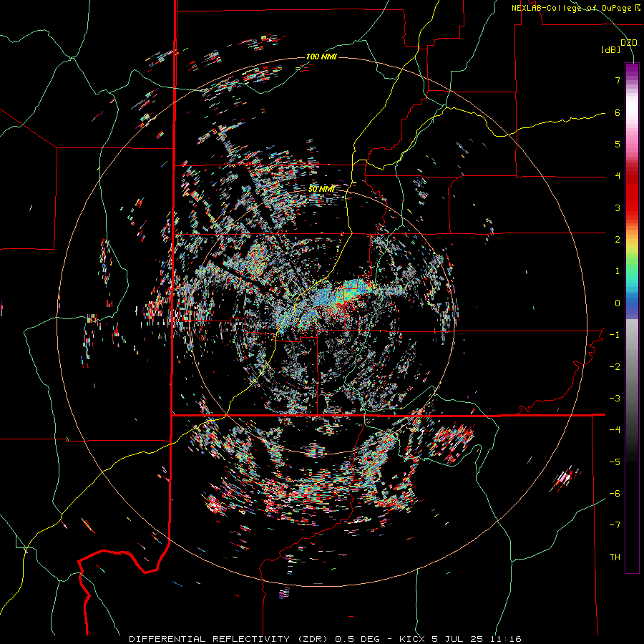Click the 50 NMI range ring label
Viewport: 644px width, 644px height.
321,189
